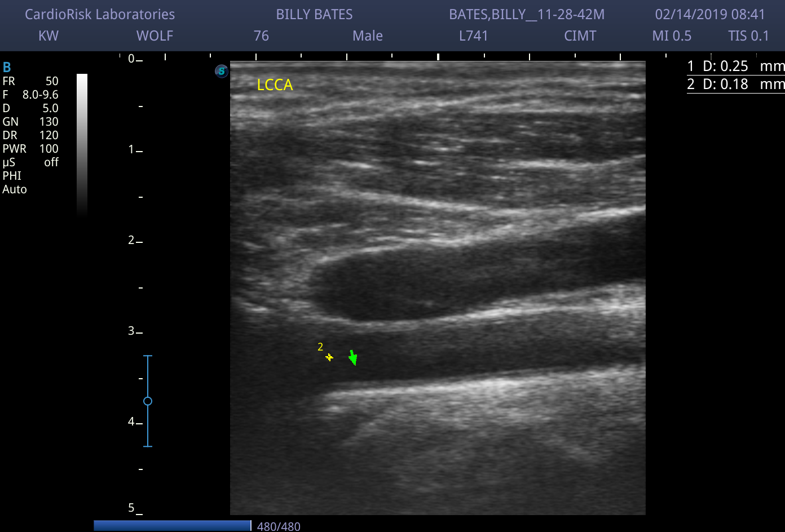Click the blue S probe orientation icon
The image size is (785, 532).
click(x=222, y=71)
